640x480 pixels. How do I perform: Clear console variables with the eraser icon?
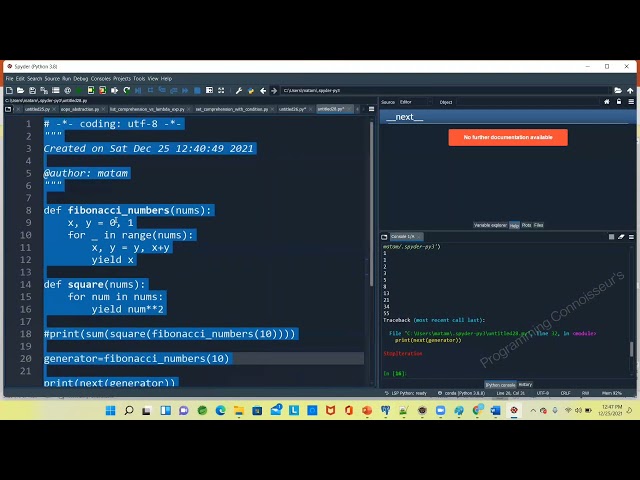point(621,237)
